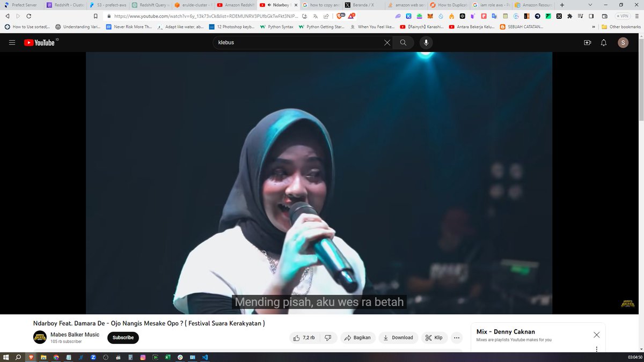Switch to the Prefect Server tab
Viewport: 644px width, 362px height.
(x=21, y=5)
